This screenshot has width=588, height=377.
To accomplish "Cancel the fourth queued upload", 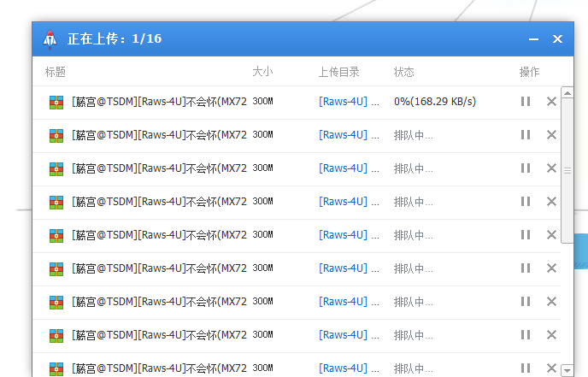I will 551,202.
